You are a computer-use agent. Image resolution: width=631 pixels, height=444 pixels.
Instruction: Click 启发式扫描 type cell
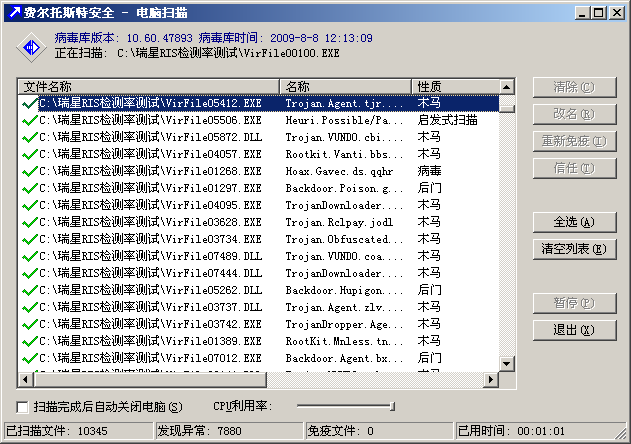447,120
